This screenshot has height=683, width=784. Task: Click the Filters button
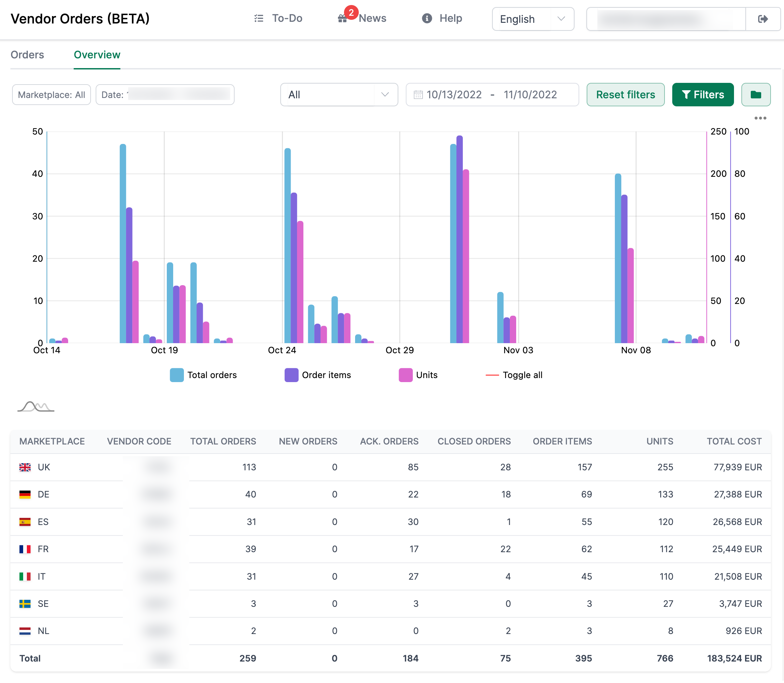702,95
